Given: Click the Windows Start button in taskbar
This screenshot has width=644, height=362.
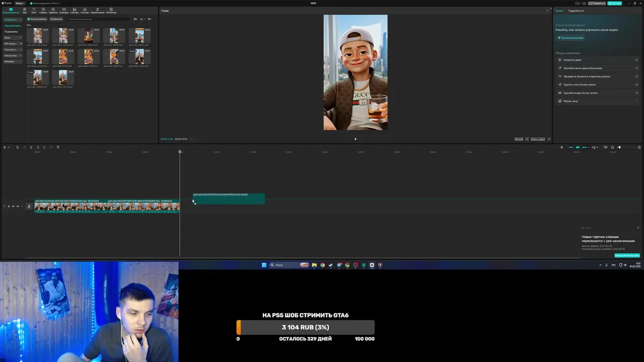Looking at the screenshot, I should (x=264, y=265).
